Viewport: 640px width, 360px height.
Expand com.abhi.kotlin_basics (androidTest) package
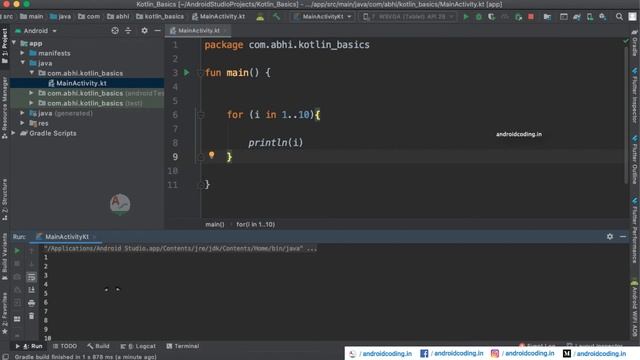click(31, 93)
